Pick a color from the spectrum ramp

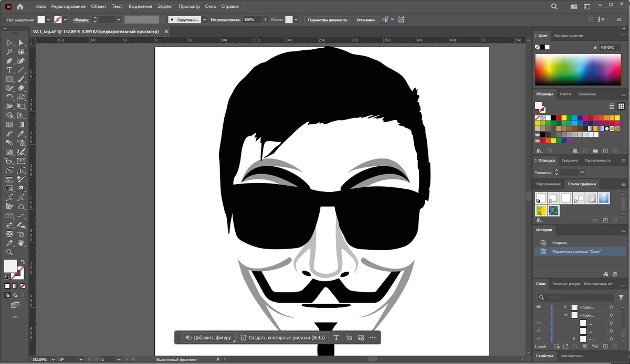pyautogui.click(x=577, y=69)
